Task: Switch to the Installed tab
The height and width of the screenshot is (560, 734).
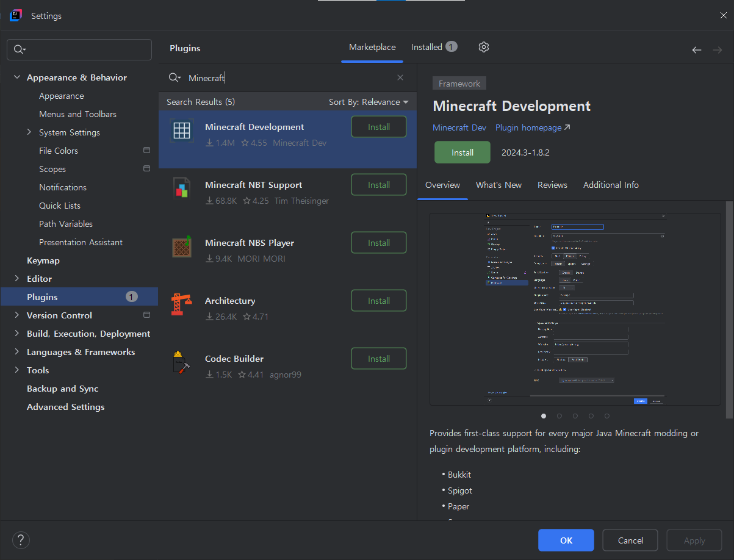Action: tap(434, 47)
